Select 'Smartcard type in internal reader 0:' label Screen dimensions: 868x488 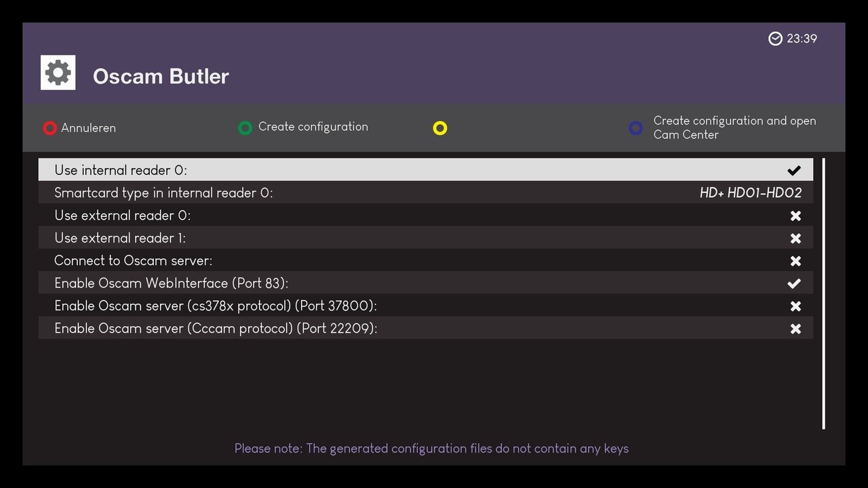[163, 193]
